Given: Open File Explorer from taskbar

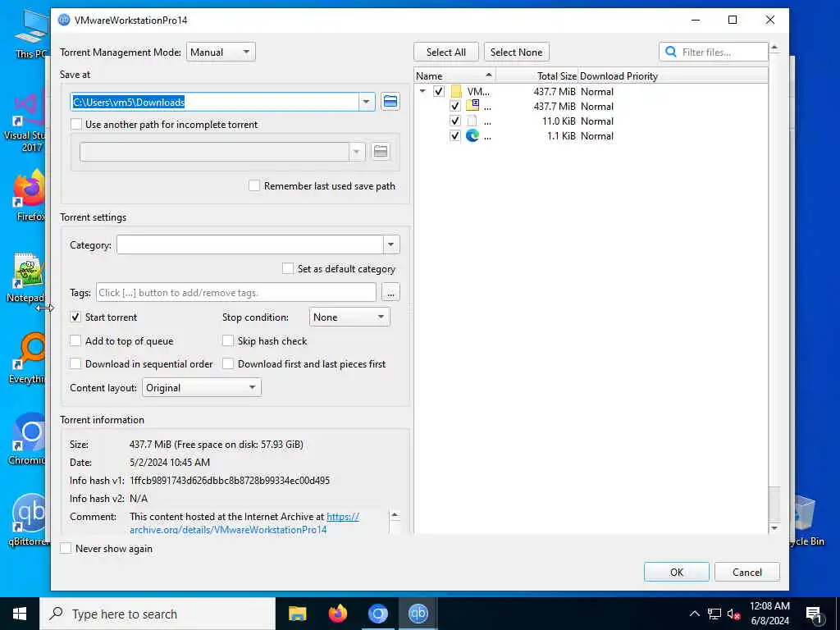Looking at the screenshot, I should point(297,614).
